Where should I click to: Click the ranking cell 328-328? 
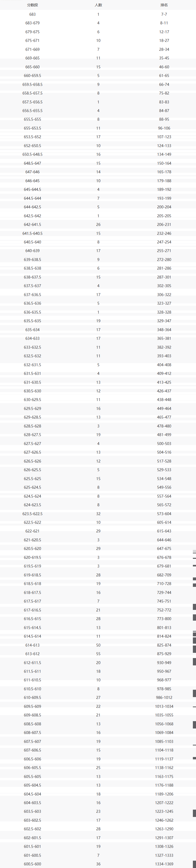pyautogui.click(x=164, y=312)
